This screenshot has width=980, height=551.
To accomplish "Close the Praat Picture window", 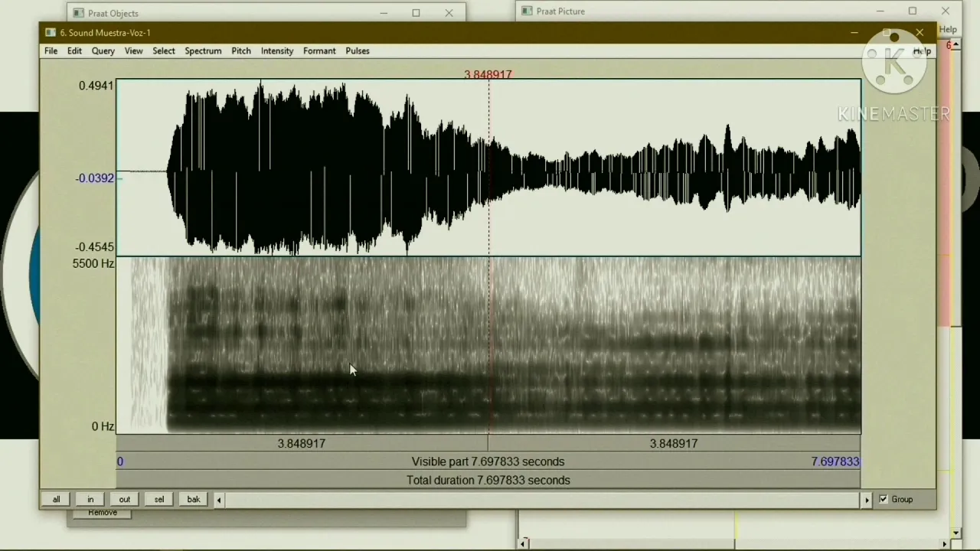I will (946, 11).
